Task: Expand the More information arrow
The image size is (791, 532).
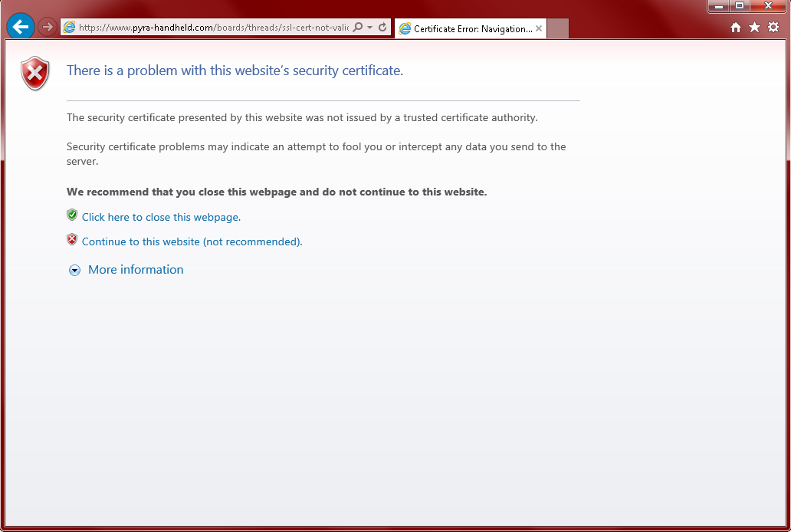Action: point(74,270)
